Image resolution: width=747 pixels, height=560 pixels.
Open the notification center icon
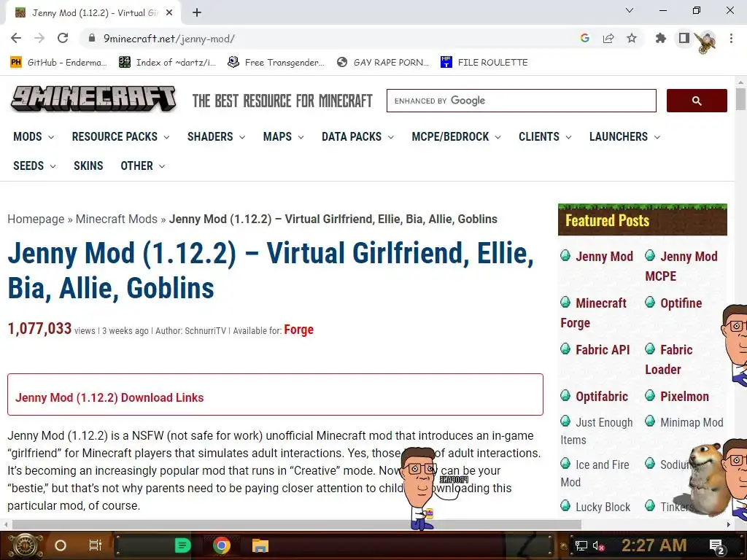[x=717, y=547]
